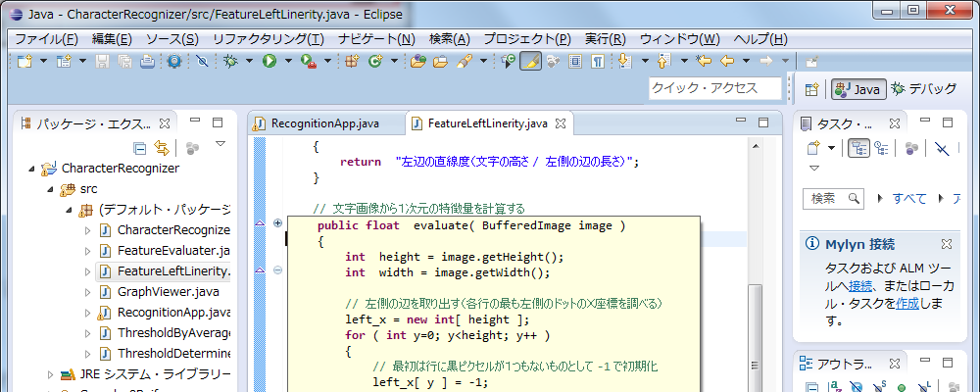Expand the JRE システム・ライブラリー node

pos(51,375)
